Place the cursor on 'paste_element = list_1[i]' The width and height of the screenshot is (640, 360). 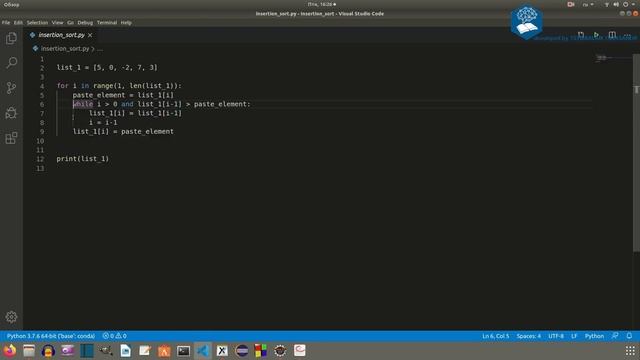123,95
